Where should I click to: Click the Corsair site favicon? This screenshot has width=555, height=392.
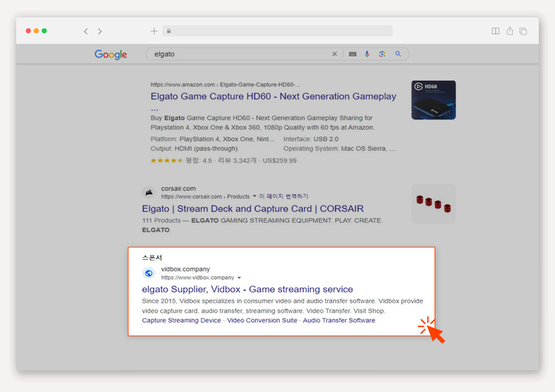click(148, 192)
